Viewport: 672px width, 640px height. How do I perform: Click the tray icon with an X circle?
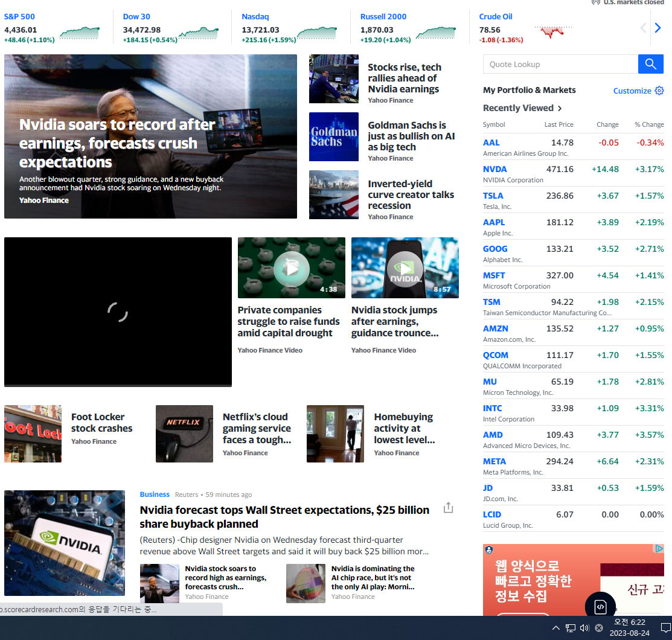(599, 628)
